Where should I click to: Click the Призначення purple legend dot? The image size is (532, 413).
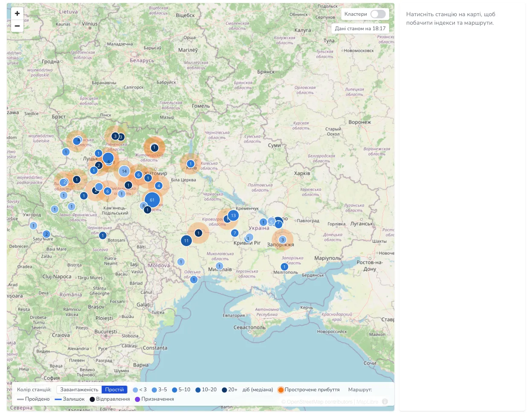[x=138, y=399]
